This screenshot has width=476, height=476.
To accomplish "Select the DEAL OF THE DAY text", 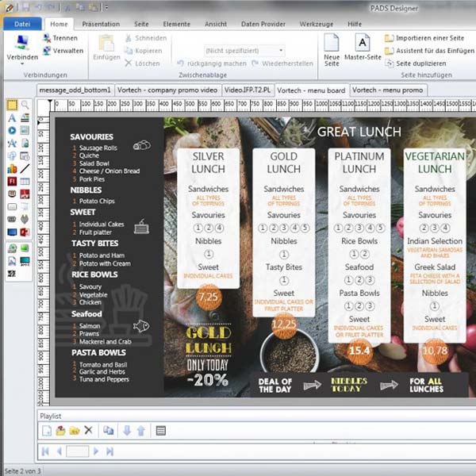I will click(275, 386).
